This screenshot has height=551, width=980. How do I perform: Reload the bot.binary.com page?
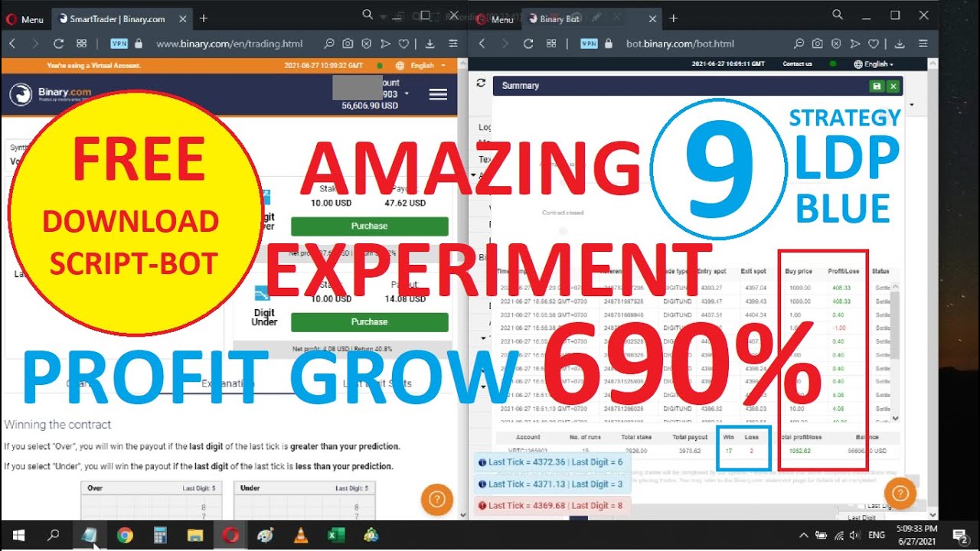(x=528, y=44)
